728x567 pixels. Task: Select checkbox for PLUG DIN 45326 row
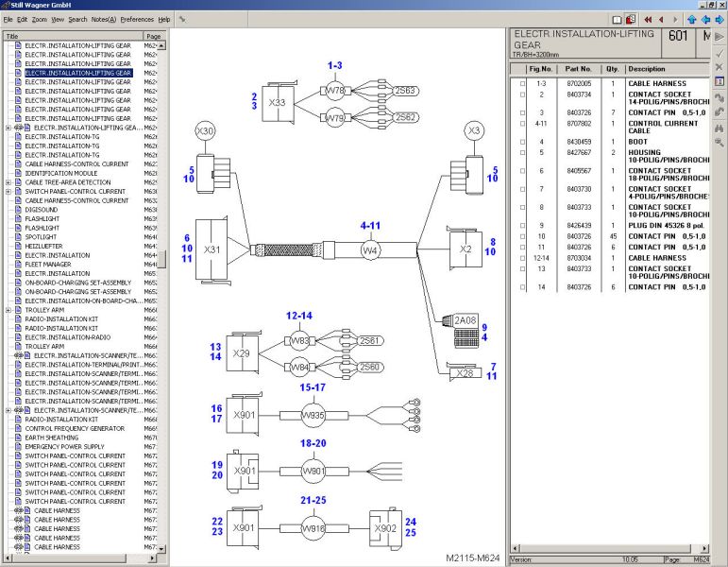click(x=522, y=225)
